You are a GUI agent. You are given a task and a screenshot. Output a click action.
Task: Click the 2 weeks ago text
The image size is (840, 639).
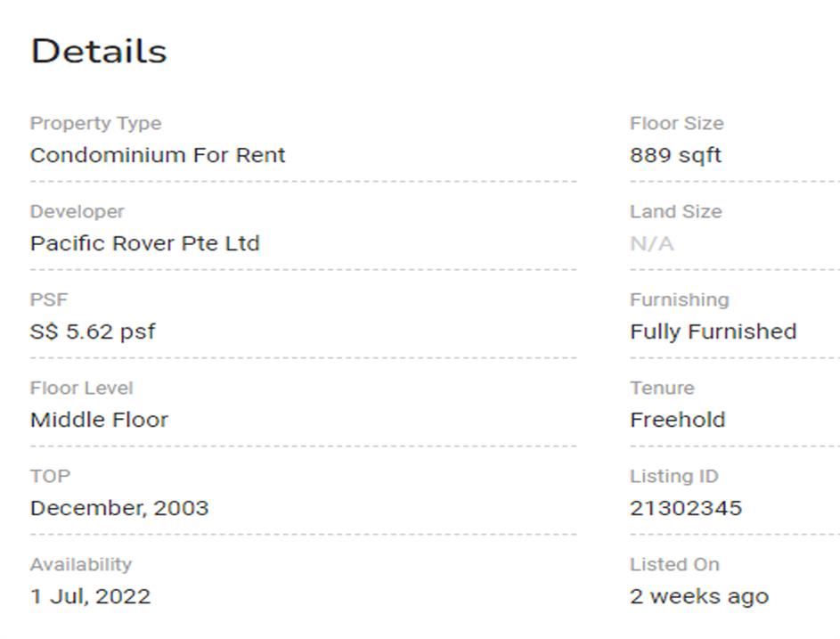click(x=698, y=596)
